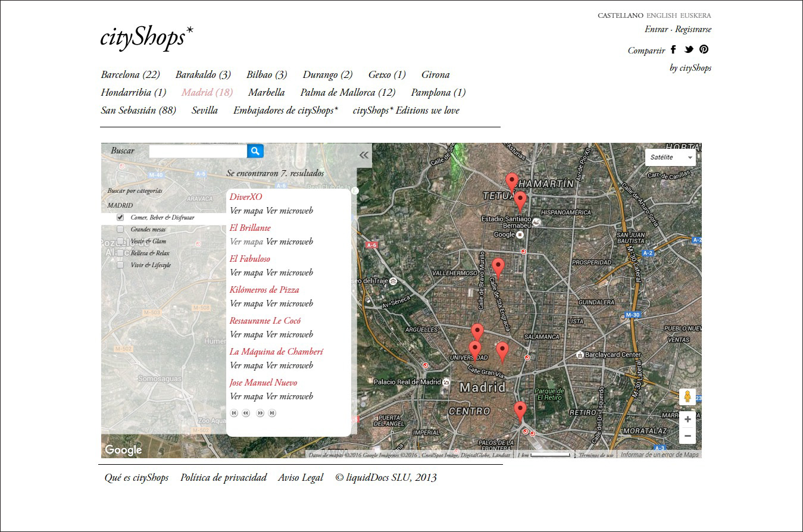The image size is (803, 532).
Task: Click Ver mapa for Jose Manuel Nuevo
Action: [246, 396]
